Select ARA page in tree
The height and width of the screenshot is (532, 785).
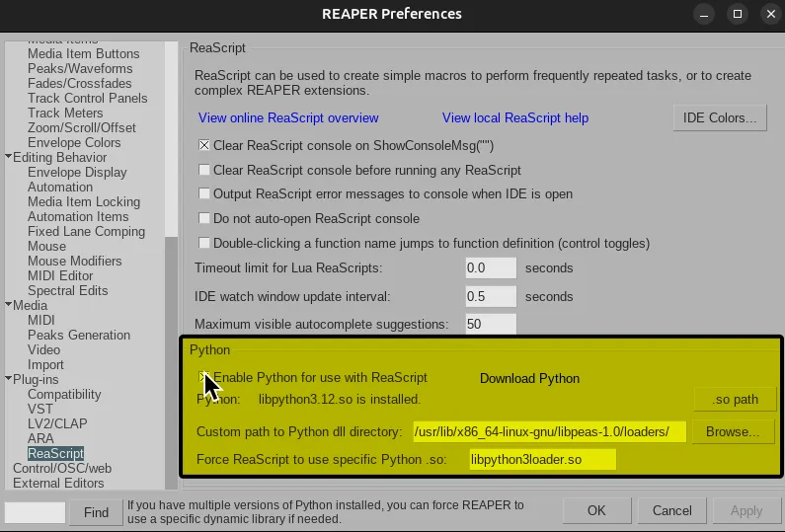click(x=40, y=438)
